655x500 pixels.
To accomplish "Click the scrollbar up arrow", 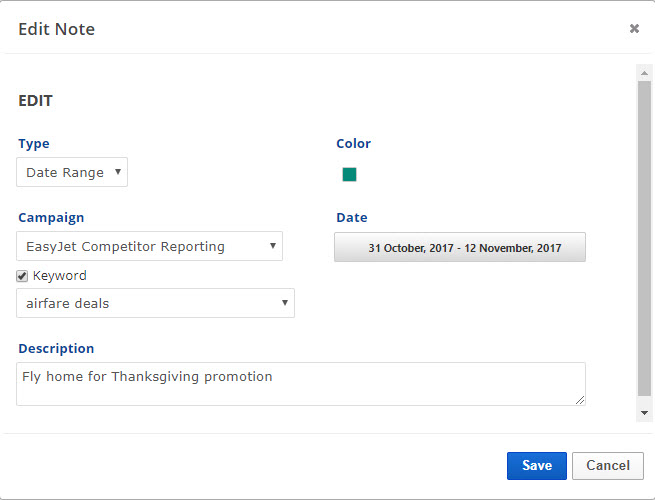I will (x=645, y=71).
